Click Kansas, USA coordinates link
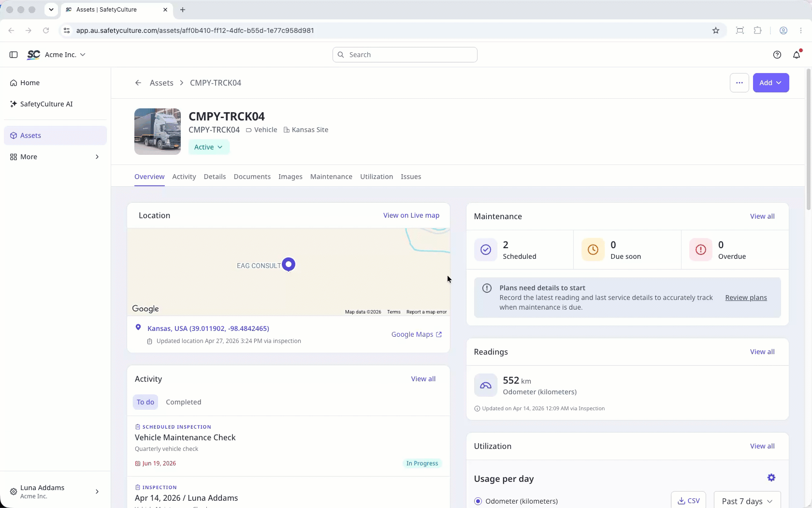Viewport: 812px width, 508px height. pos(208,329)
